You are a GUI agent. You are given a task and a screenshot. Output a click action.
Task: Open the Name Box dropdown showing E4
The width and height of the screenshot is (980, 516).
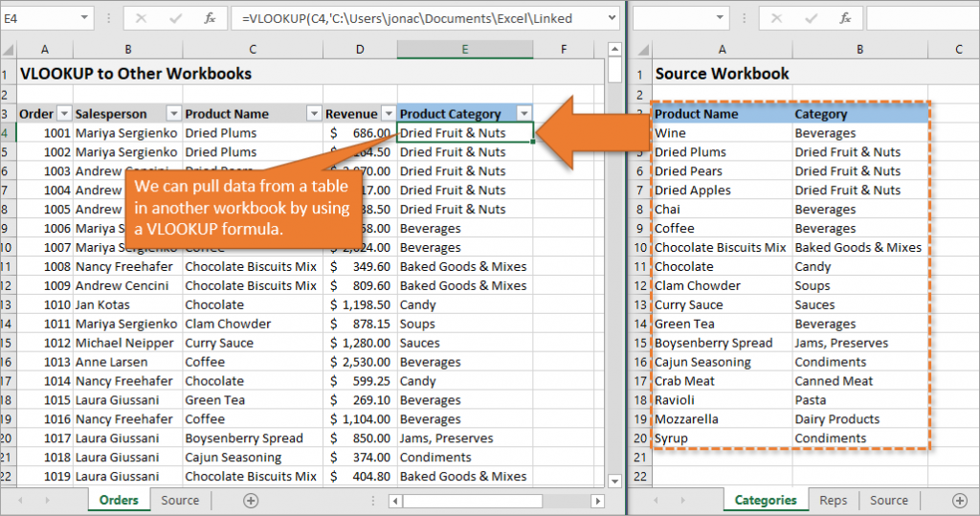[86, 18]
